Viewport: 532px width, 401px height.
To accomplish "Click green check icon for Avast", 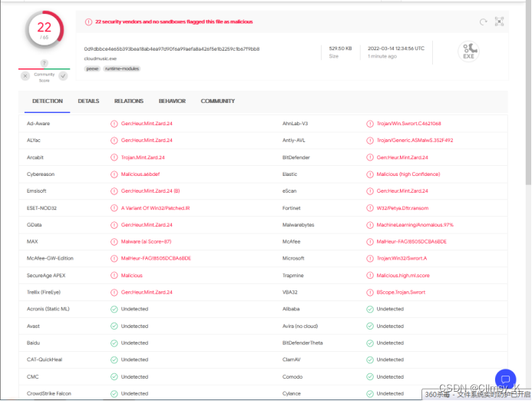I will 114,326.
